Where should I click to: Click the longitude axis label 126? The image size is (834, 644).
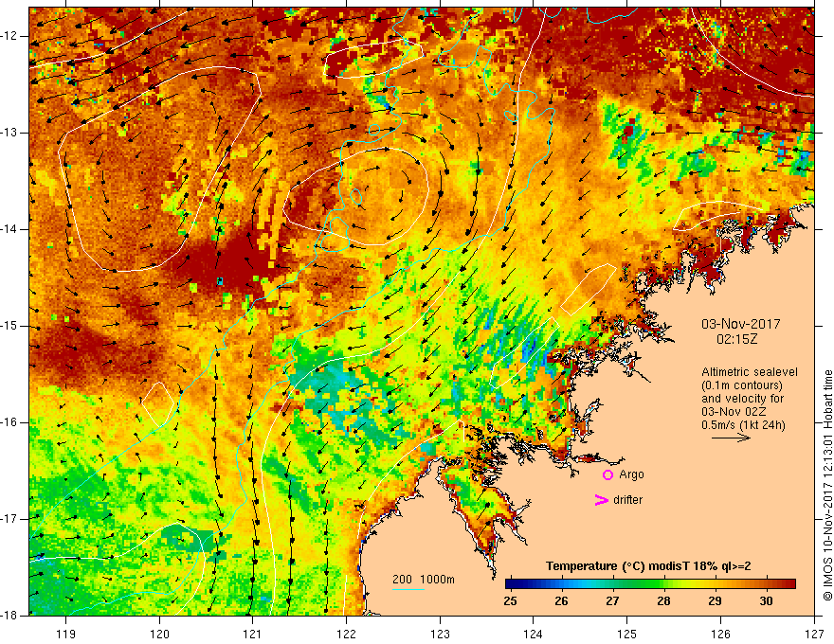[x=720, y=634]
